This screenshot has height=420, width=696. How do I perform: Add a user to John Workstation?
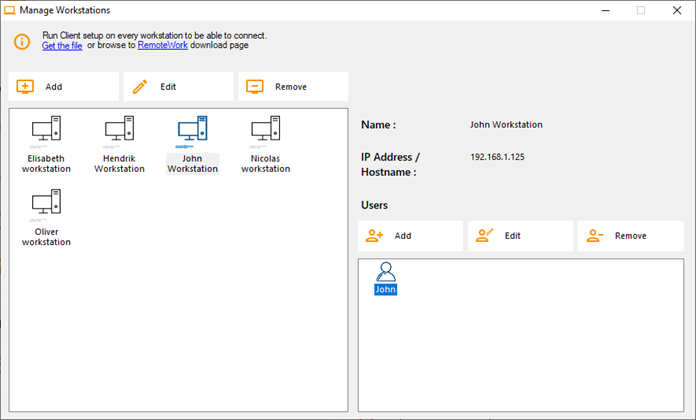[x=411, y=236]
